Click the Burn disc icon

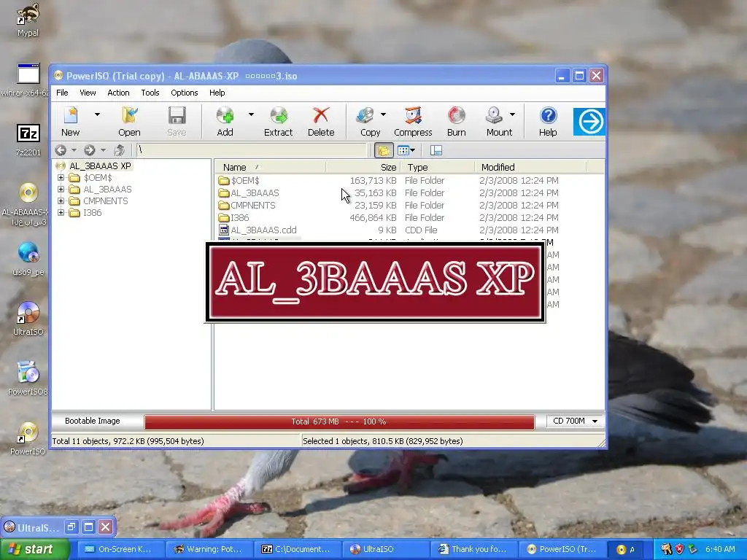457,115
